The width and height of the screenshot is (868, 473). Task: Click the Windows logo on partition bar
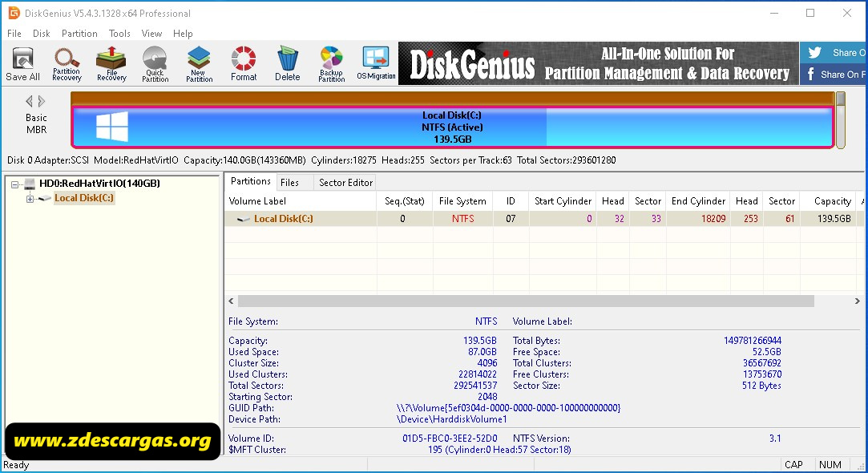point(112,127)
